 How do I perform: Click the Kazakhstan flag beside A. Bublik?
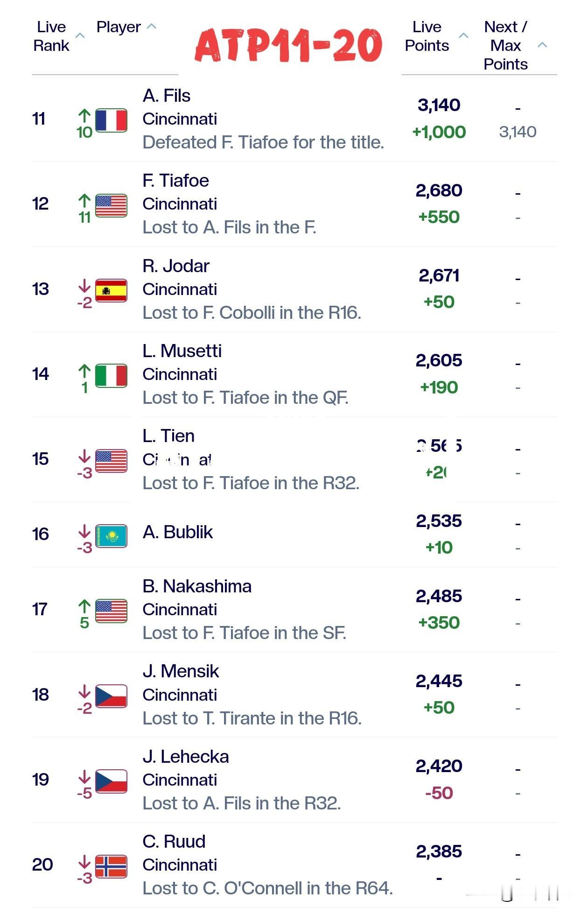(111, 536)
